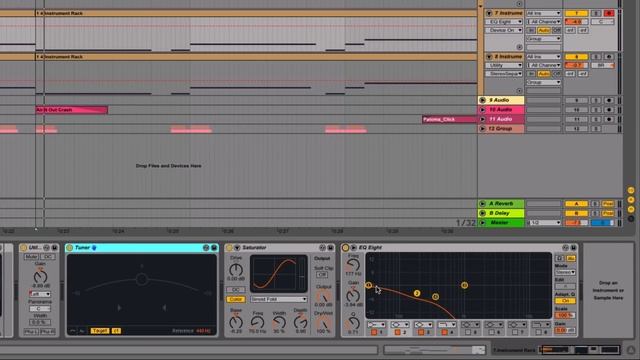Expand Saturator waveshaper controls triangle
The height and width of the screenshot is (360, 640).
[x=237, y=248]
